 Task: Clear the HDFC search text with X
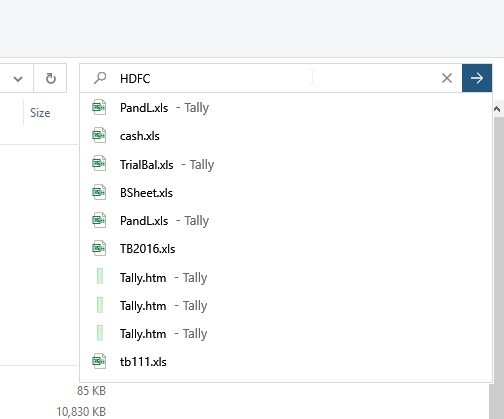(x=447, y=78)
